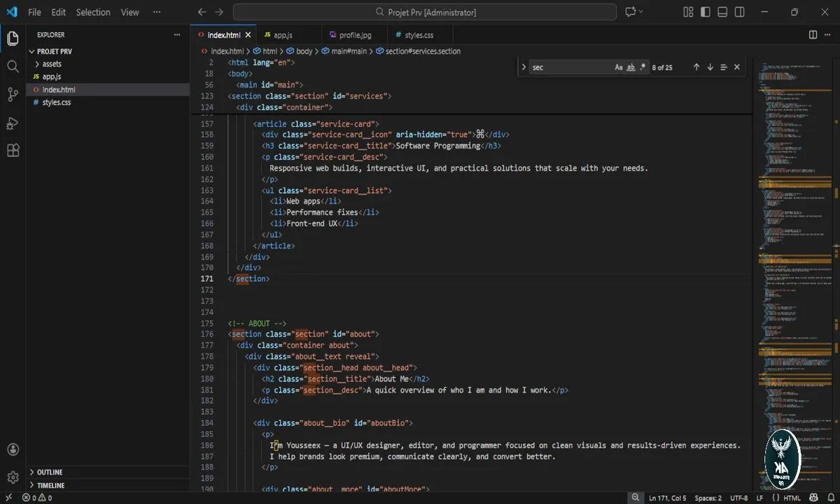This screenshot has width=840, height=504.
Task: Change indentation via Spaces: 2
Action: click(x=708, y=498)
